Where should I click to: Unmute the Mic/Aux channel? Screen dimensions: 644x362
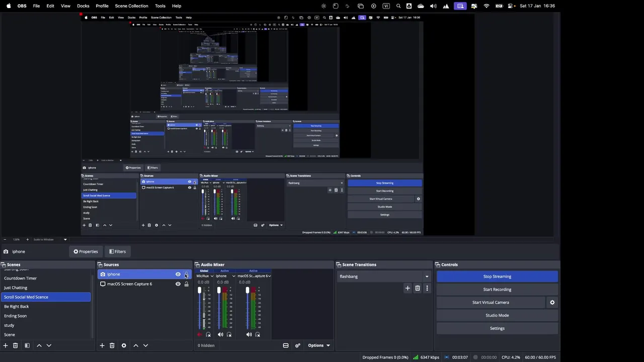(200, 334)
